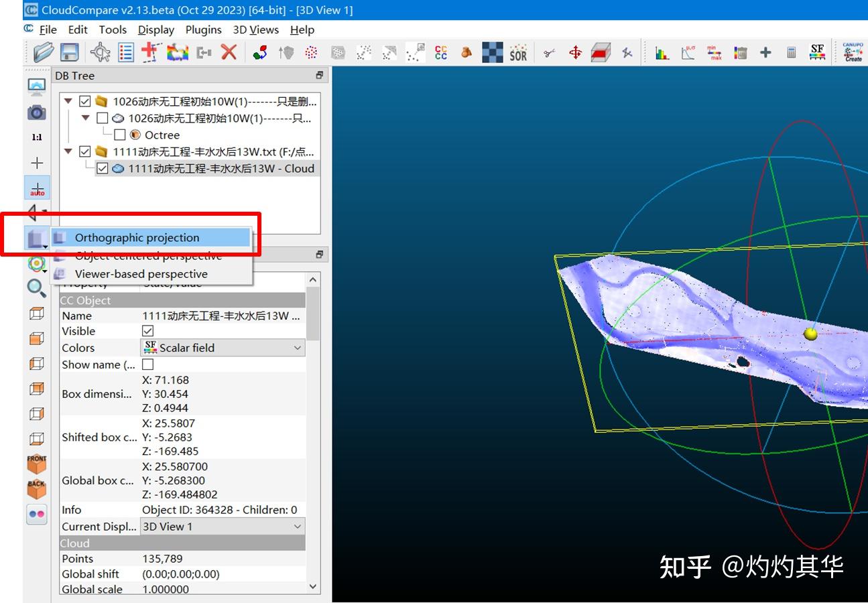868x603 pixels.
Task: Float the DB Tree panel
Action: coord(320,75)
